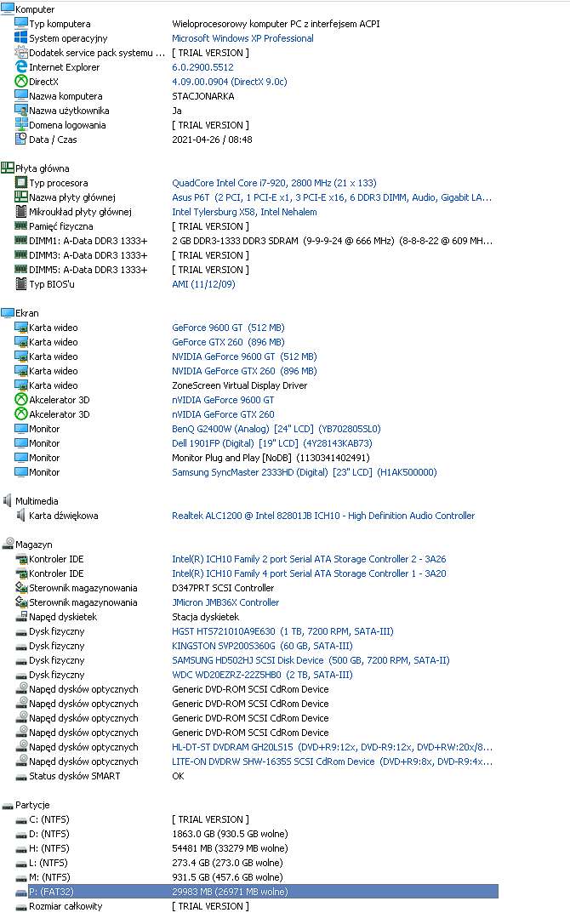Open the HGST HTS721010A9E630 disk link
The image size is (570, 924).
(x=282, y=631)
